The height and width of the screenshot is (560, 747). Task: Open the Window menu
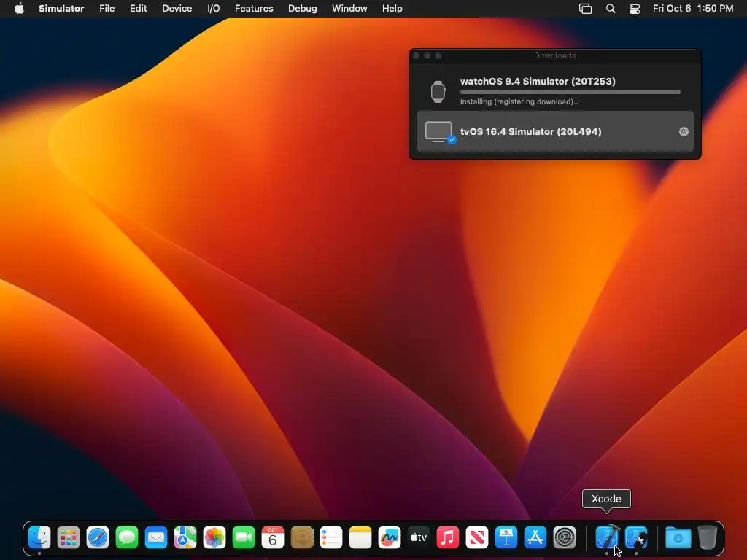(349, 9)
